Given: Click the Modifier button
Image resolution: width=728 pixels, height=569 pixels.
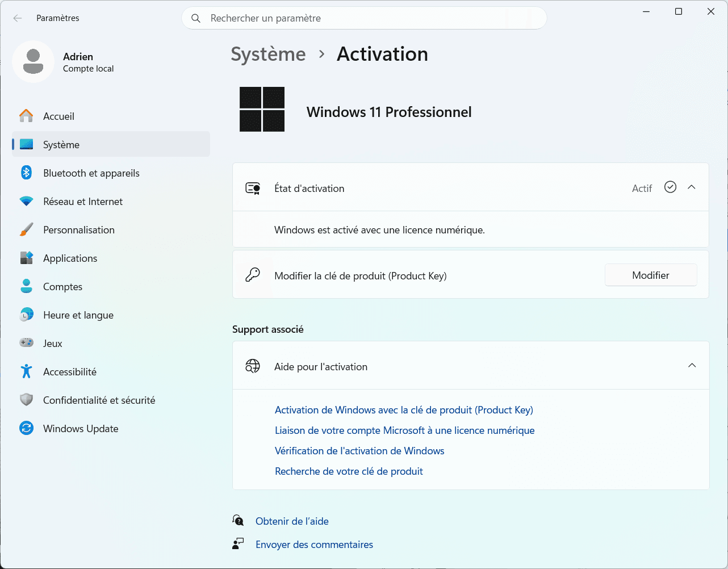Looking at the screenshot, I should (651, 275).
